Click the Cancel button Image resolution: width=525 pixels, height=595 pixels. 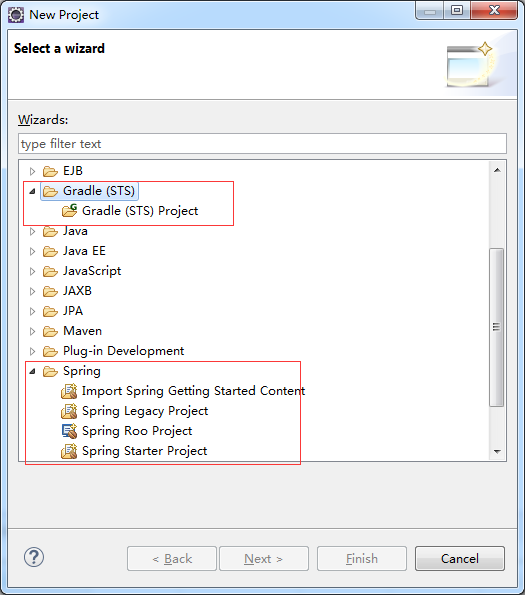click(x=460, y=559)
